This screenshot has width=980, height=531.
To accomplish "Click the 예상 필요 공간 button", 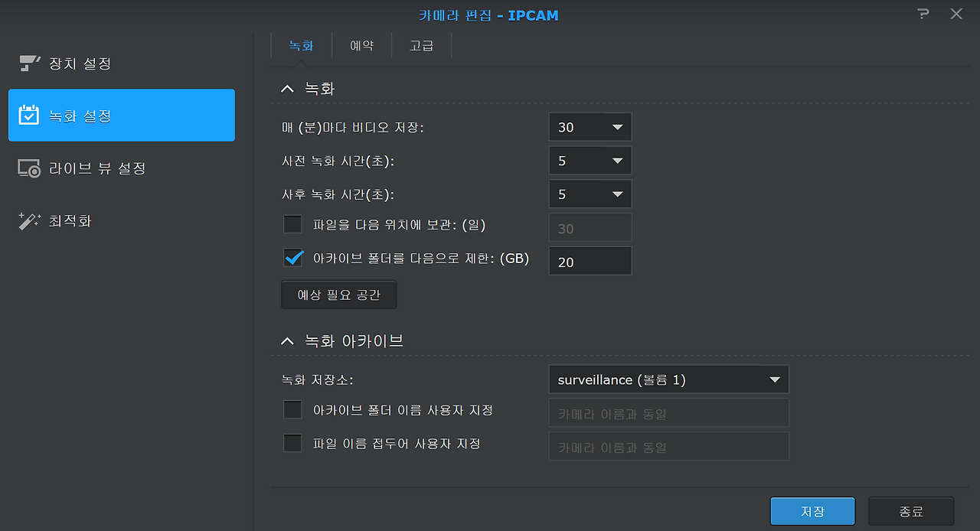I will pos(338,295).
